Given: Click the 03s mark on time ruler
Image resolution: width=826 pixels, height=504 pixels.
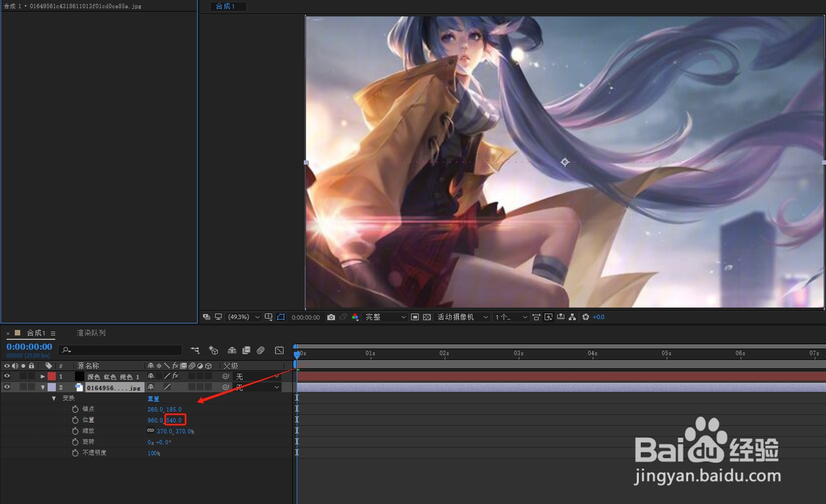Looking at the screenshot, I should [518, 354].
